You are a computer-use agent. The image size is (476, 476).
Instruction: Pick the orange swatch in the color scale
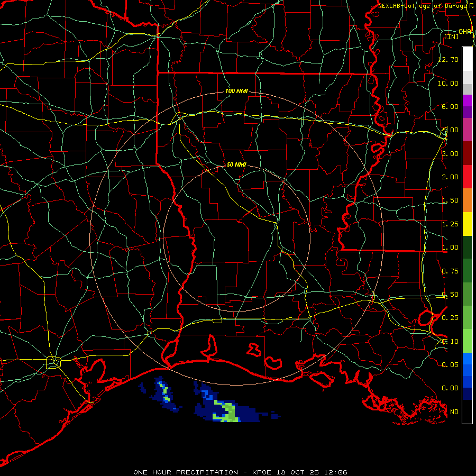click(467, 200)
